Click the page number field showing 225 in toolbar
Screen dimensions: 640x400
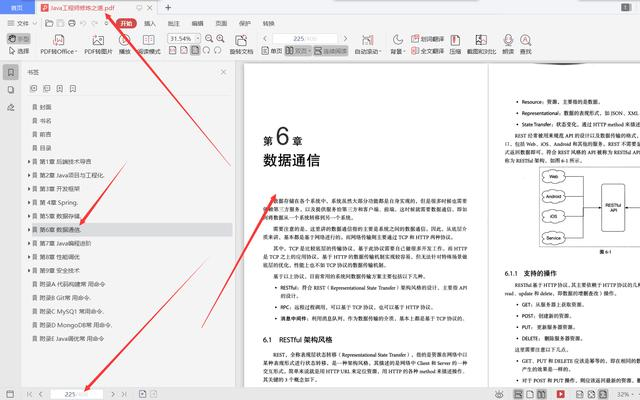point(305,38)
